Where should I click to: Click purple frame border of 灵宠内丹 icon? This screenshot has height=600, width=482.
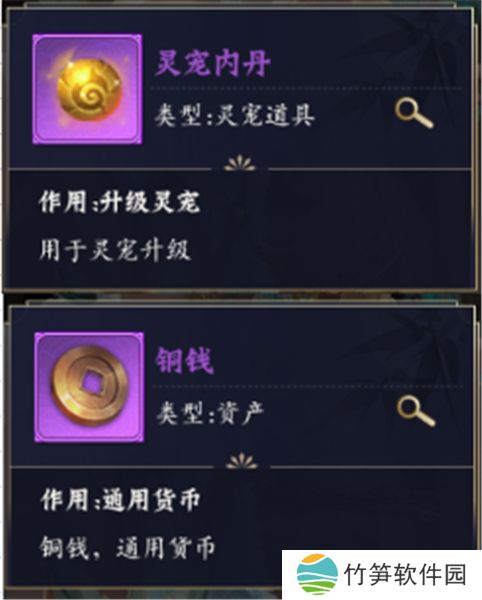(35, 89)
